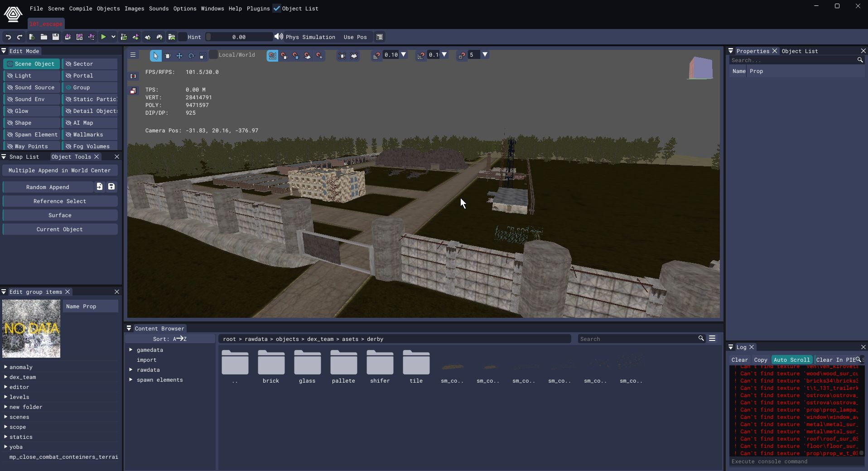Click the Save floppy disk icon
The width and height of the screenshot is (868, 471).
(56, 37)
